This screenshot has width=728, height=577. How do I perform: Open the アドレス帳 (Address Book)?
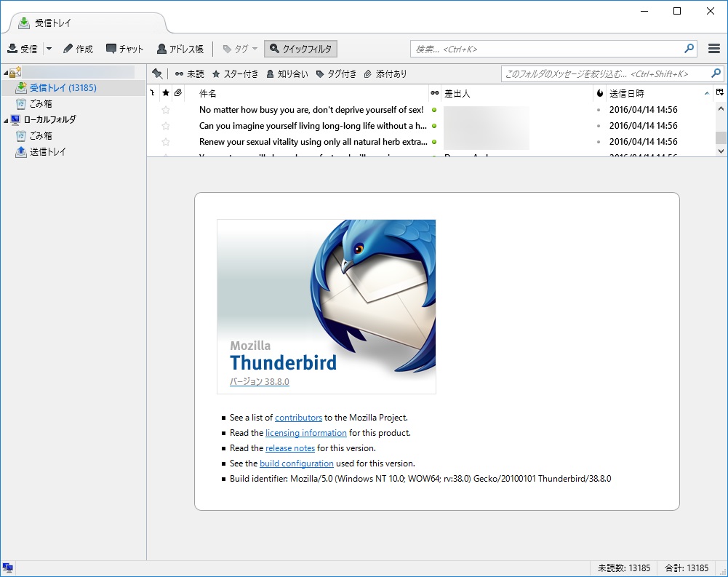(x=177, y=49)
